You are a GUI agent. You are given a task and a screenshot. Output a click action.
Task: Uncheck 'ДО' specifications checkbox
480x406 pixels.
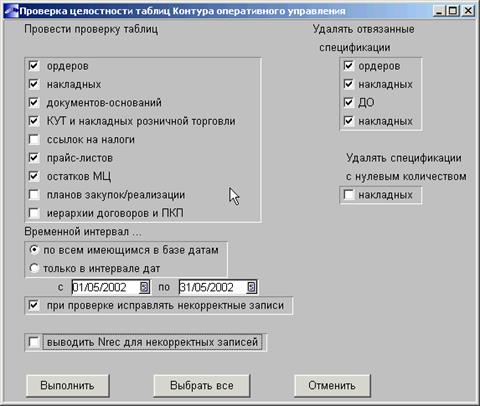349,102
